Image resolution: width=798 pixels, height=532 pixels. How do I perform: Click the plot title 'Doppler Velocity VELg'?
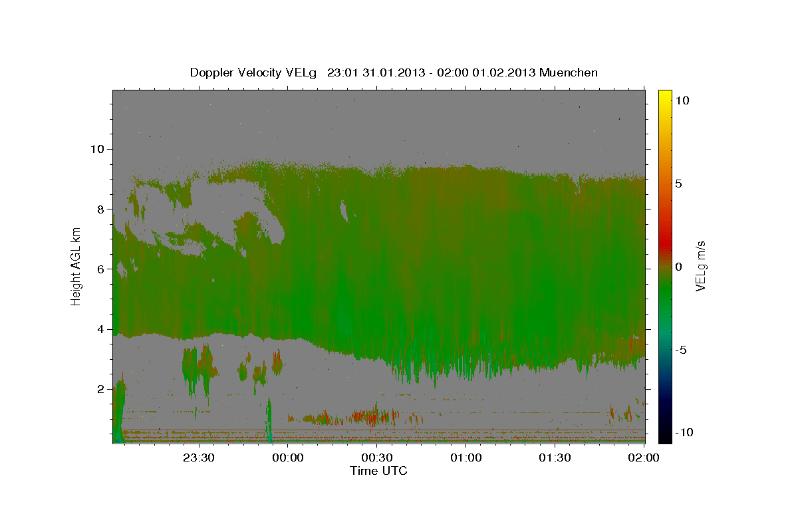253,72
